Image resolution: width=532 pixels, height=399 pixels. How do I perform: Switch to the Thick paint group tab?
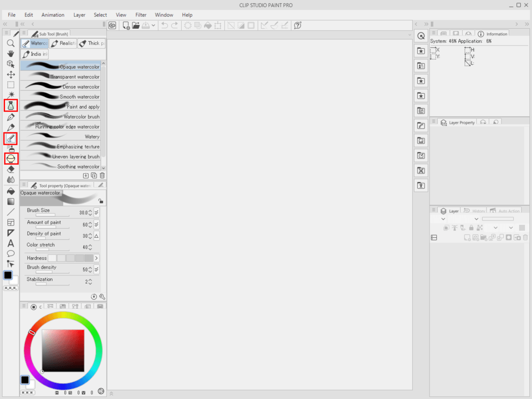click(x=91, y=43)
